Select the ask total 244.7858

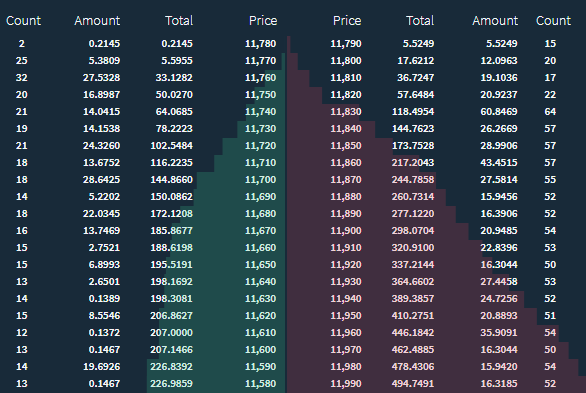[x=413, y=180]
